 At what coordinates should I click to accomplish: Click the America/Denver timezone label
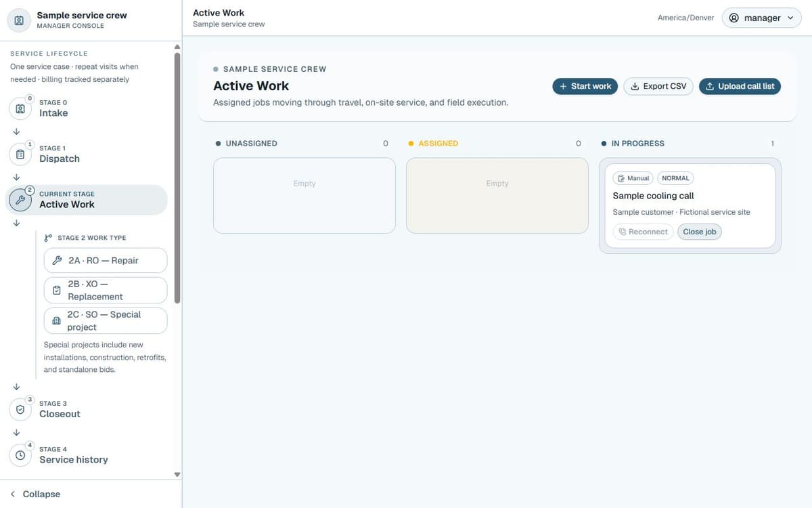[685, 18]
